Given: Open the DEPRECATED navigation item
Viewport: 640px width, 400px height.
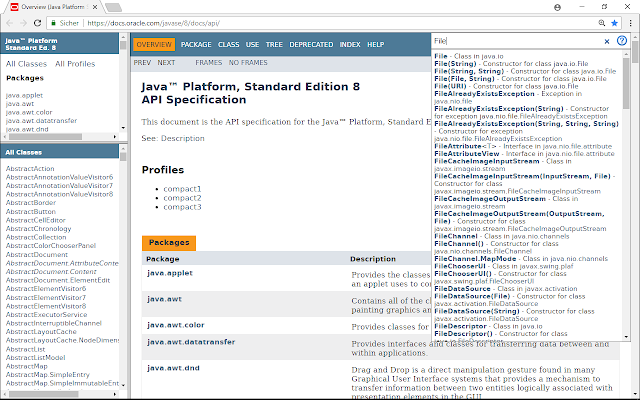Looking at the screenshot, I should (311, 44).
